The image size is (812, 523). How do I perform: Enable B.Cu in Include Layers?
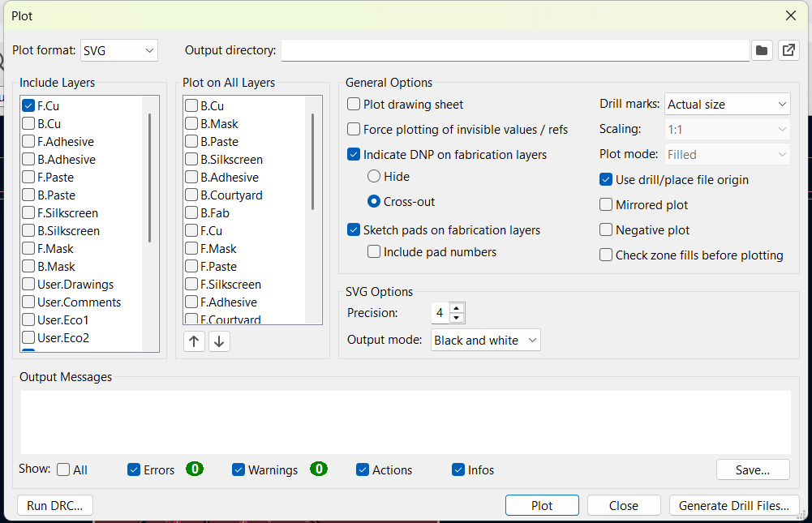pos(28,124)
